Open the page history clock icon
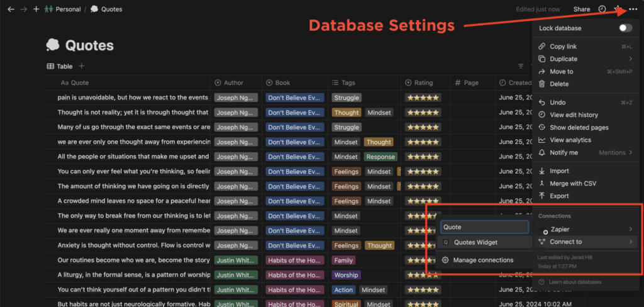This screenshot has height=307, width=644. coord(602,9)
